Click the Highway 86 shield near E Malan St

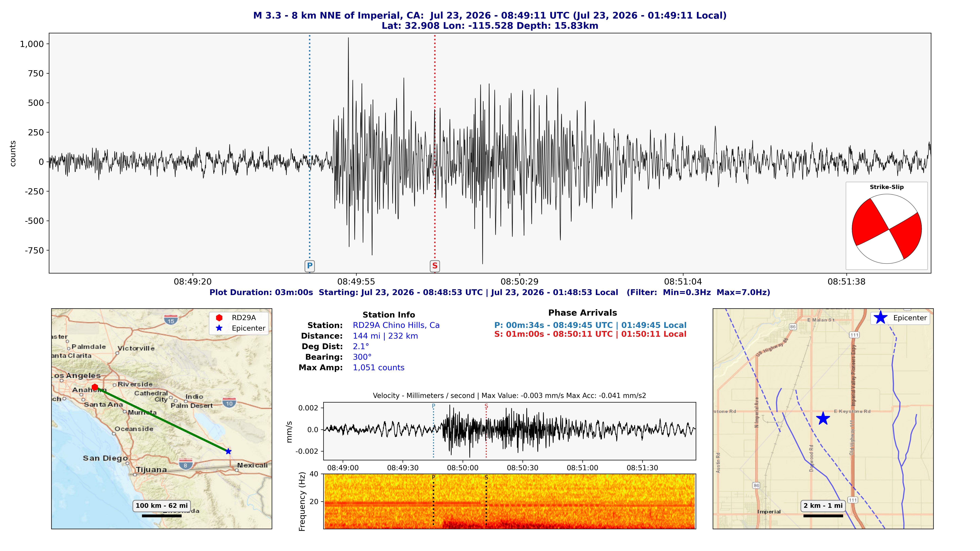793,327
